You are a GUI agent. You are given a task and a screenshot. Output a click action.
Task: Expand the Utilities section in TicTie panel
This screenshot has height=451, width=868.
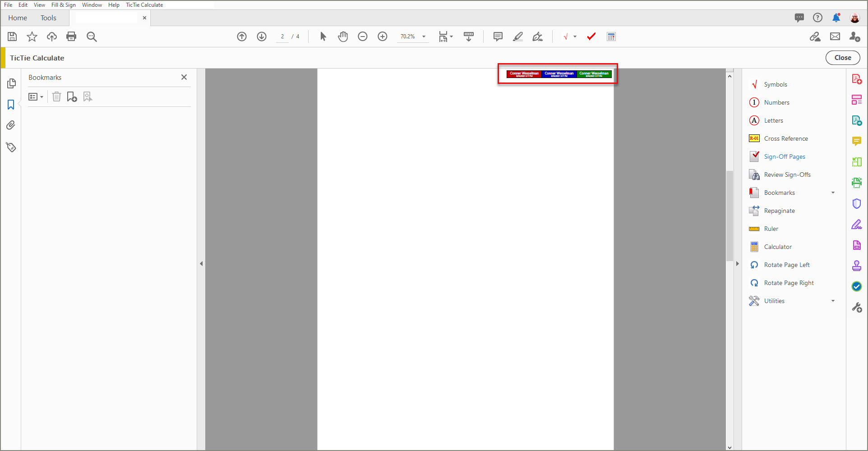(x=833, y=301)
